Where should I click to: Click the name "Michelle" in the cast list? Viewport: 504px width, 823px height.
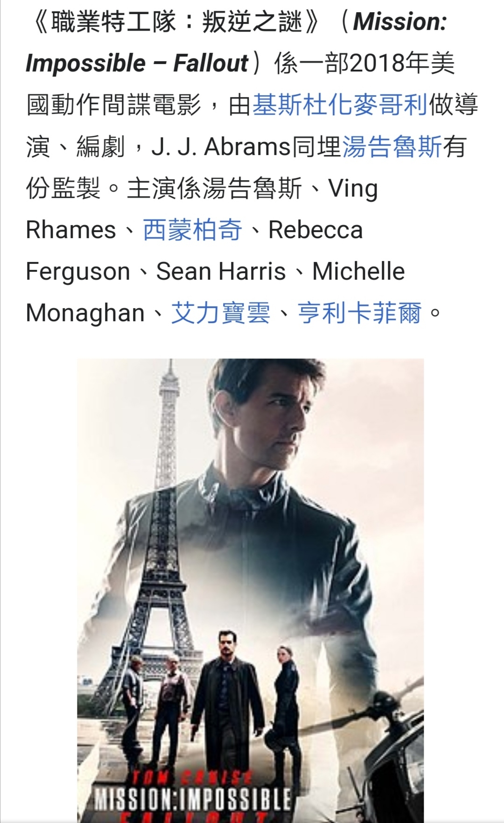[x=358, y=272]
